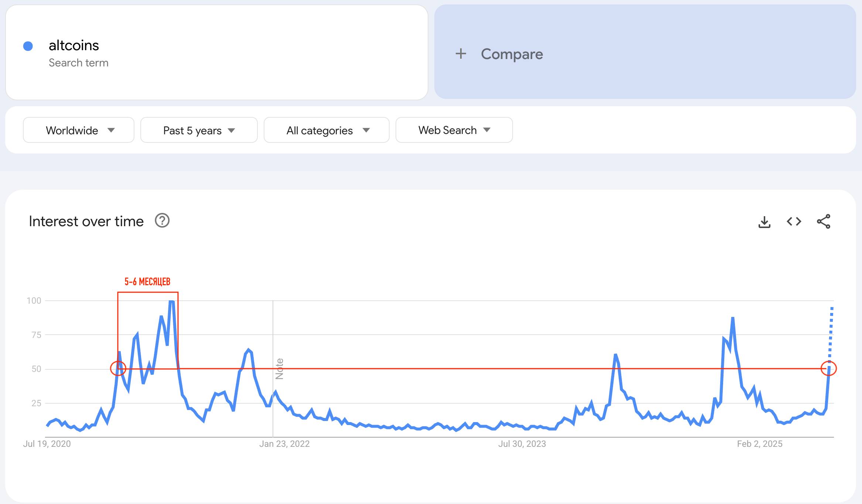Expand the All categories dropdown
The width and height of the screenshot is (862, 504).
326,130
